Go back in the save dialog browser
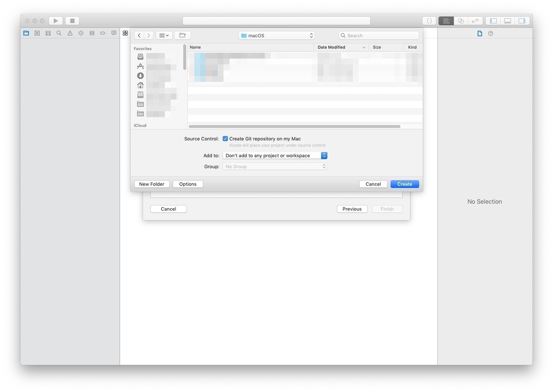 click(139, 35)
